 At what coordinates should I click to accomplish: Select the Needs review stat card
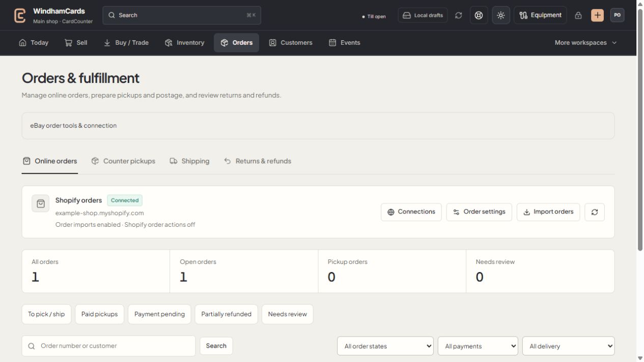540,271
